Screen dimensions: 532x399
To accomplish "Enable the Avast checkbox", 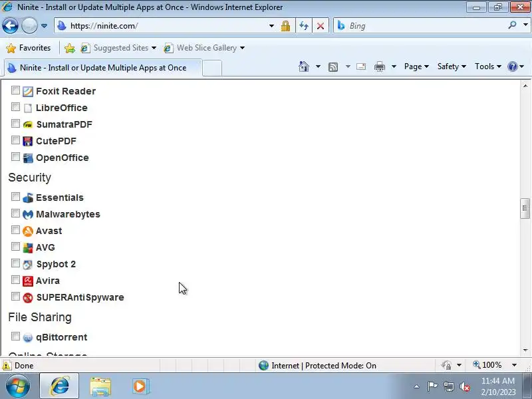I will point(15,230).
